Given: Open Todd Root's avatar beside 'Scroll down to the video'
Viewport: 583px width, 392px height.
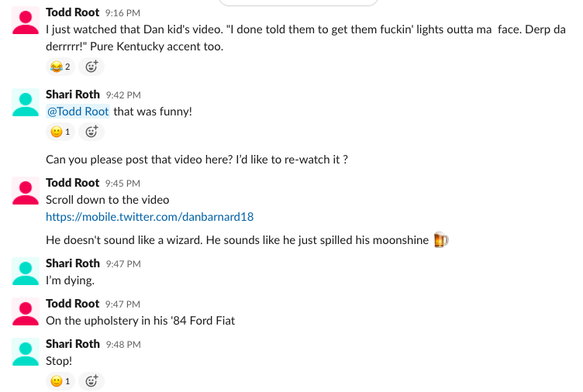Looking at the screenshot, I should tap(26, 191).
